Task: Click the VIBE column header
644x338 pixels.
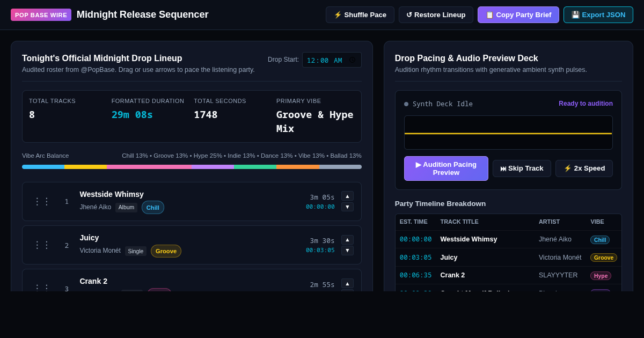Action: click(x=597, y=222)
